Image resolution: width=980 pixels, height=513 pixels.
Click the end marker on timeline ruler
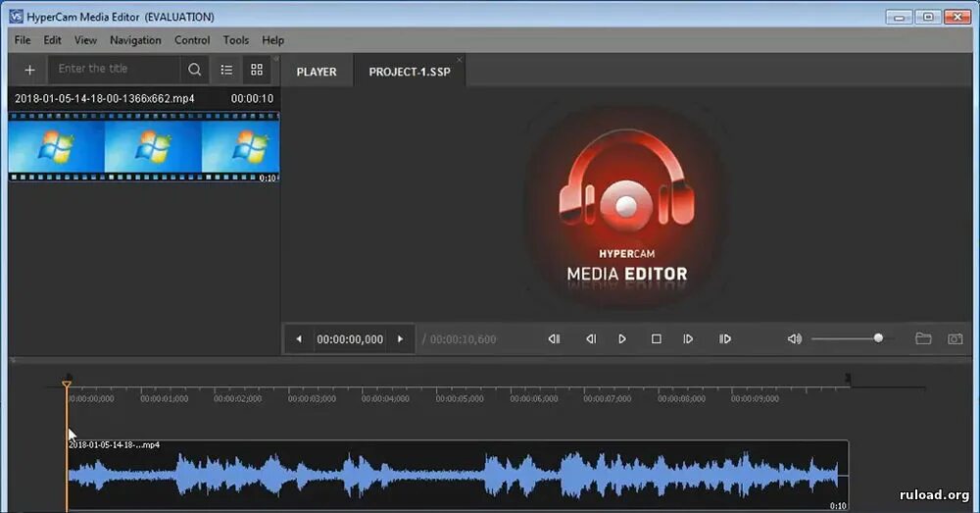click(848, 379)
